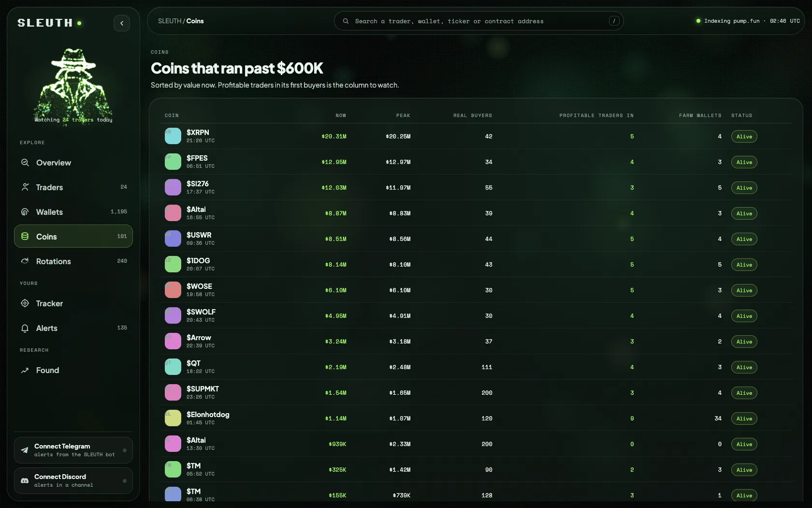This screenshot has width=812, height=508.
Task: Focus the trader, wallet, ticker search field
Action: pos(478,21)
